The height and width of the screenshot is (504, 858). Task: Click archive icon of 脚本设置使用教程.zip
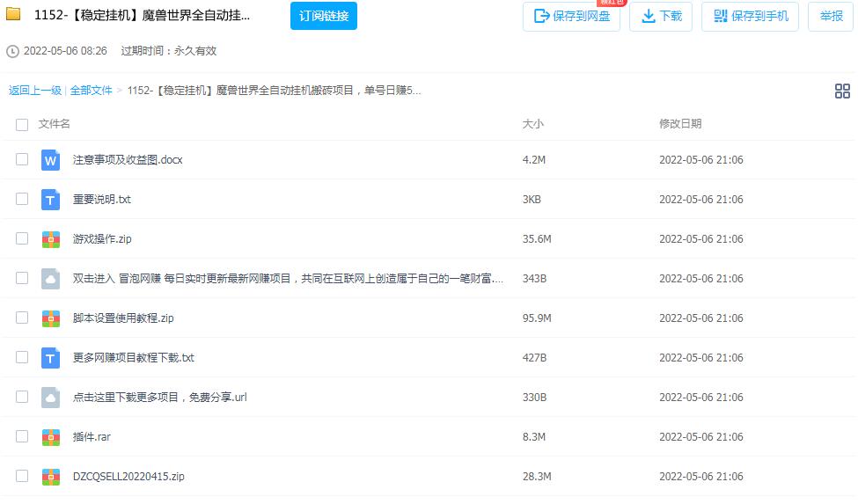click(51, 318)
